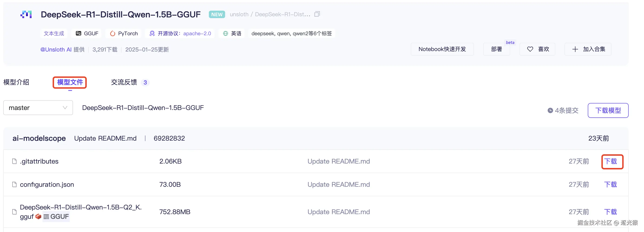Click the 2025-01-25更新 update date

point(147,49)
